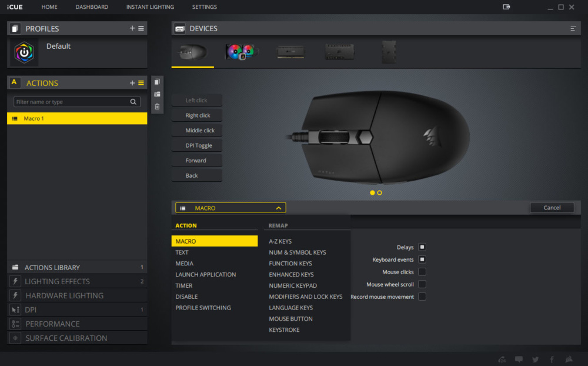
Task: Select KEYSTROKE remap option
Action: coord(284,330)
